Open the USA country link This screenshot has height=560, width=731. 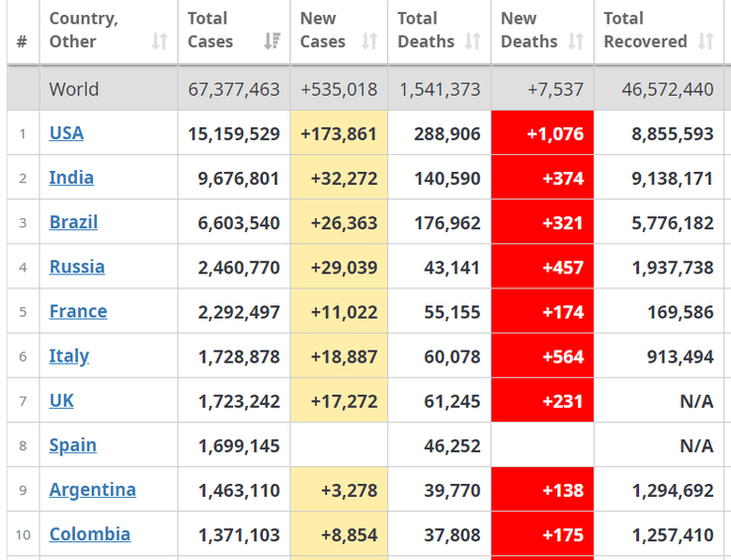click(66, 133)
